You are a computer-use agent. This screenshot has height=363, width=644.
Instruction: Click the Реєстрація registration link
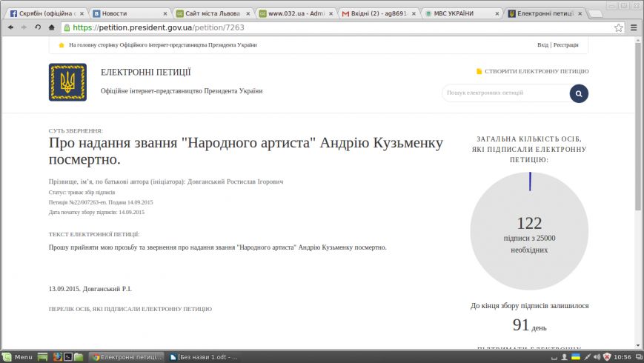pos(565,45)
